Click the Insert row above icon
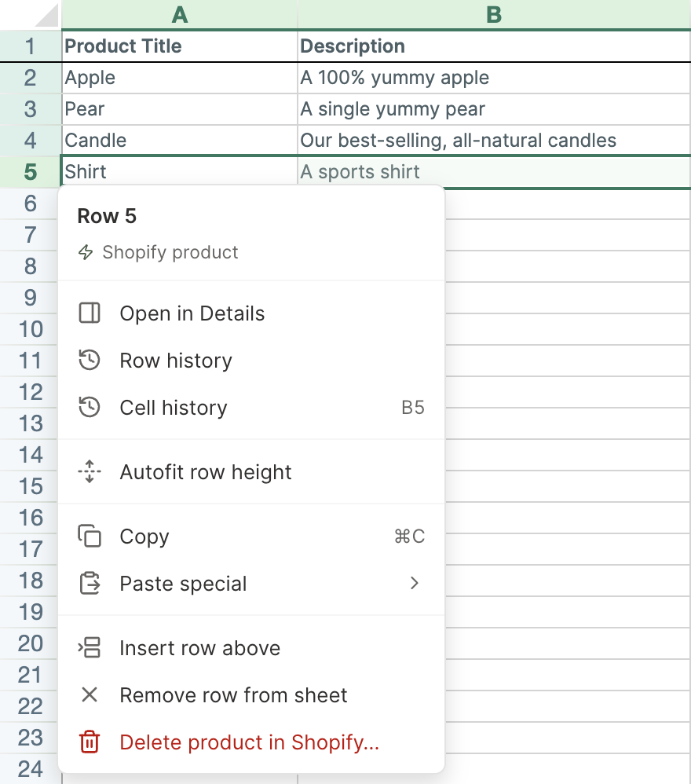Viewport: 691px width, 784px height. coord(90,647)
